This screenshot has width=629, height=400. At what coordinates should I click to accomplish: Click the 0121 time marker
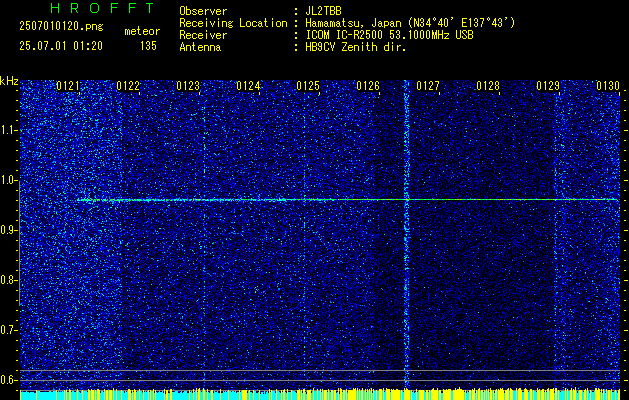tap(68, 86)
